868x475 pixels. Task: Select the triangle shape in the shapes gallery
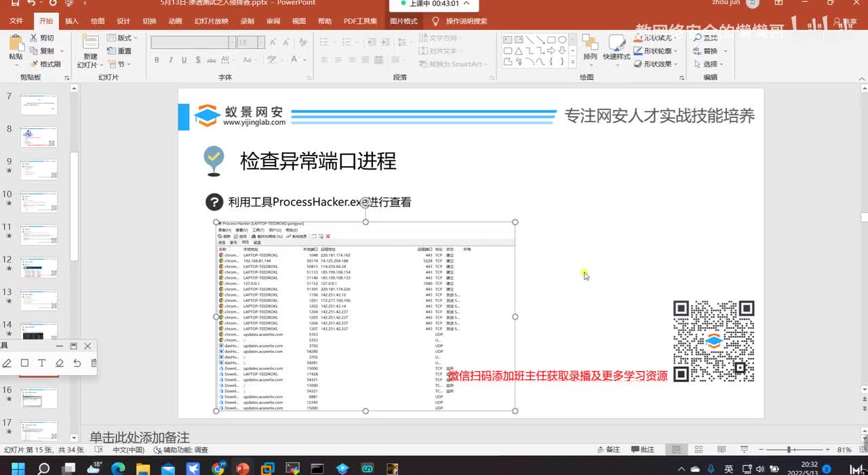[x=519, y=50]
